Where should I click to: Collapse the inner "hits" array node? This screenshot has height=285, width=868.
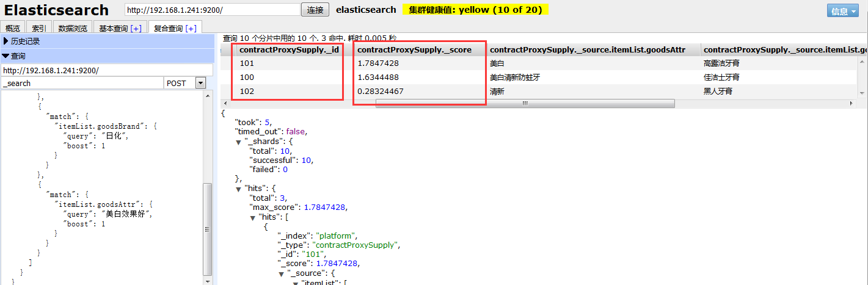click(x=253, y=217)
